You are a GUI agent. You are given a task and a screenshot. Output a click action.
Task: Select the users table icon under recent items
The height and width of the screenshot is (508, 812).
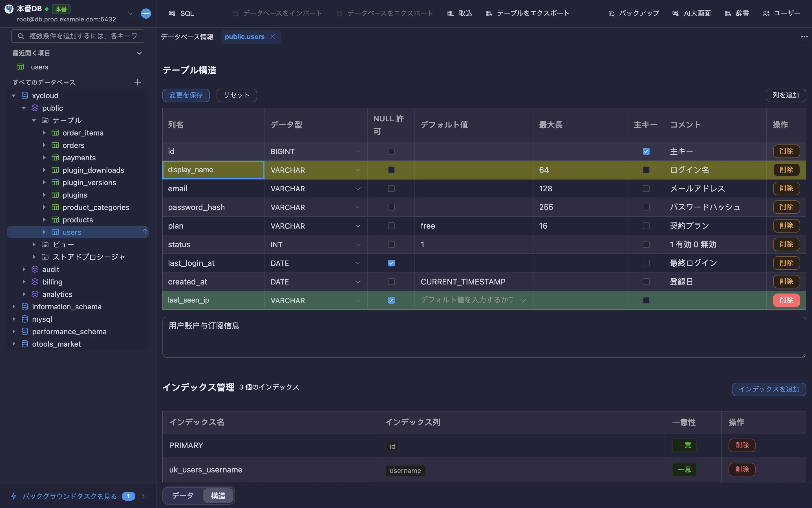point(21,67)
